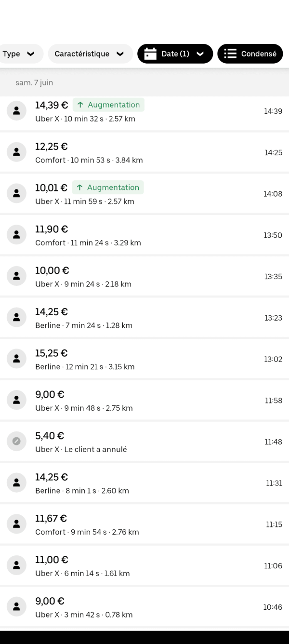This screenshot has width=289, height=644.
Task: Open the Date (1) filter dropdown
Action: click(x=175, y=54)
